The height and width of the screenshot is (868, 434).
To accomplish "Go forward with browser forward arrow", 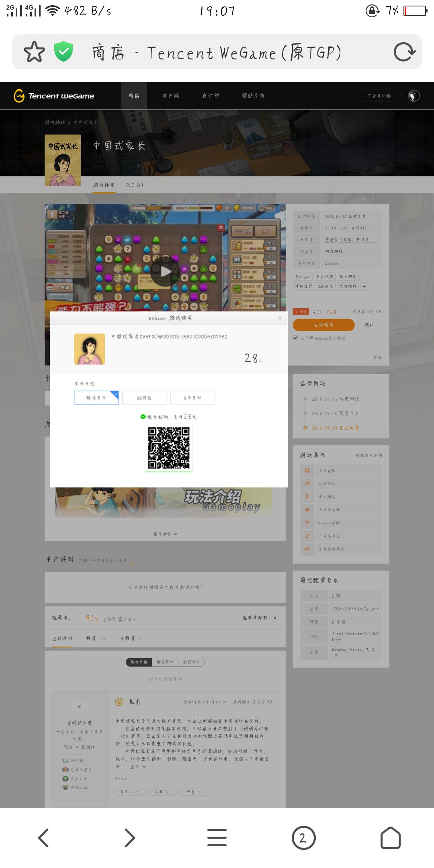I will tap(129, 838).
